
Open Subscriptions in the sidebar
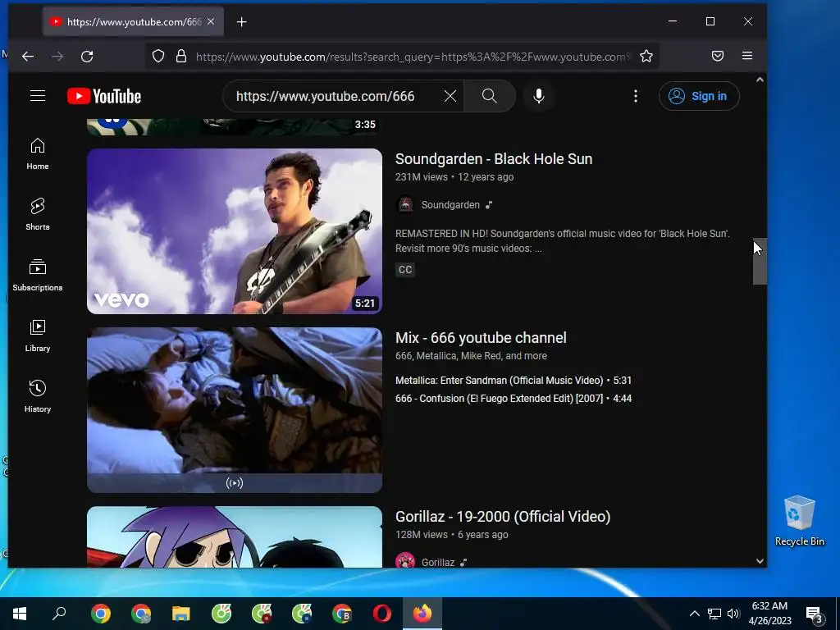38,275
